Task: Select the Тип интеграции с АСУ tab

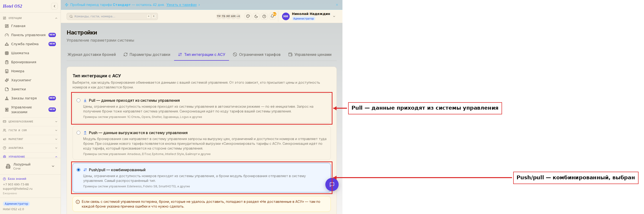Action: (201, 54)
